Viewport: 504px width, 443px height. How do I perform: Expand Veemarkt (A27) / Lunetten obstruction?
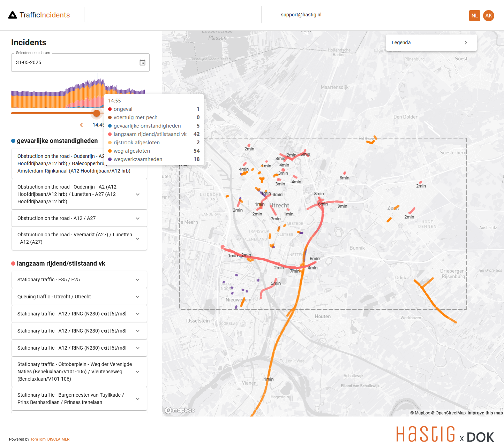[x=137, y=238]
